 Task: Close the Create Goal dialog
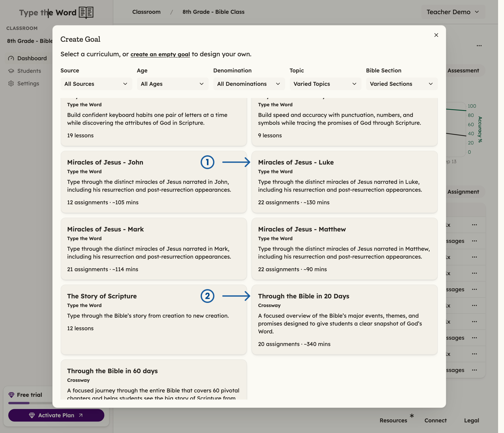pos(436,35)
